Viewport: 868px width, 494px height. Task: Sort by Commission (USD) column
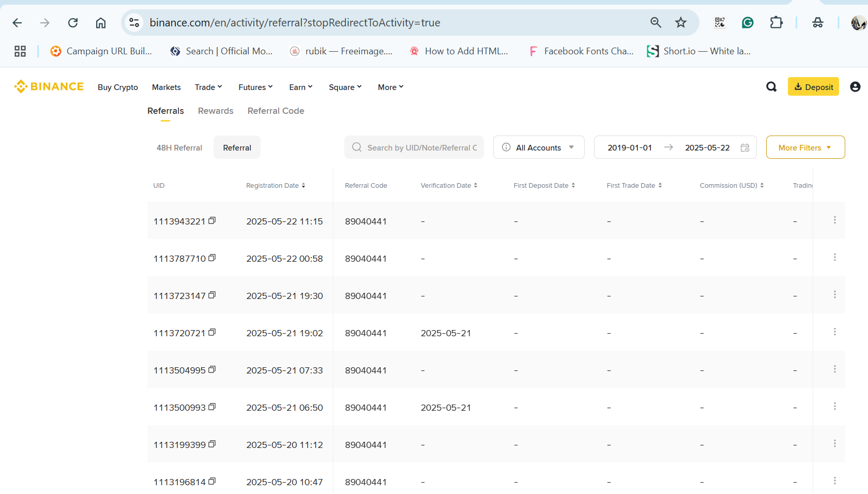732,186
